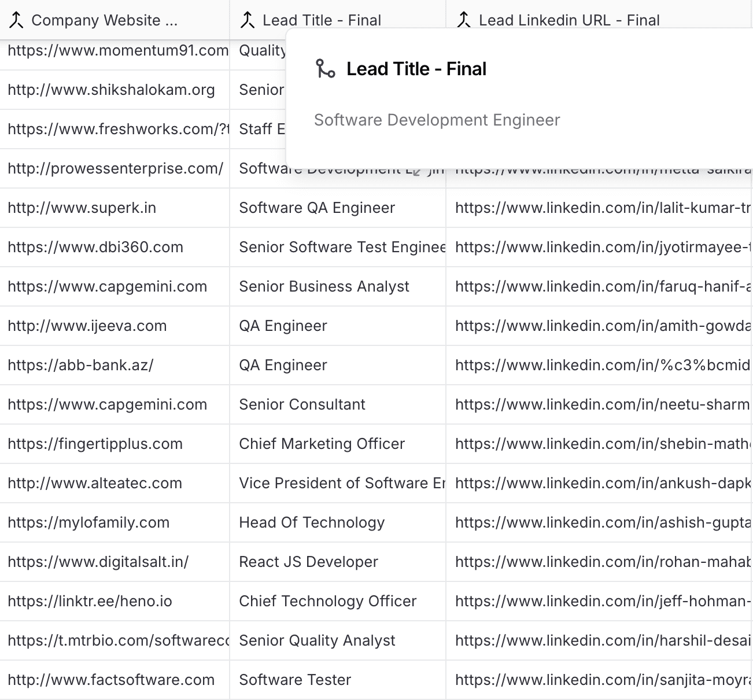Screen dimensions: 753x700
Task: Open the %c3%bcmid LinkedIn URL
Action: (x=600, y=365)
